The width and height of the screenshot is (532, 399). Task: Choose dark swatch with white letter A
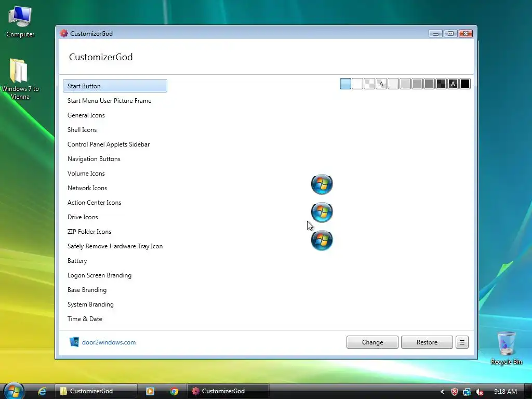click(x=453, y=84)
